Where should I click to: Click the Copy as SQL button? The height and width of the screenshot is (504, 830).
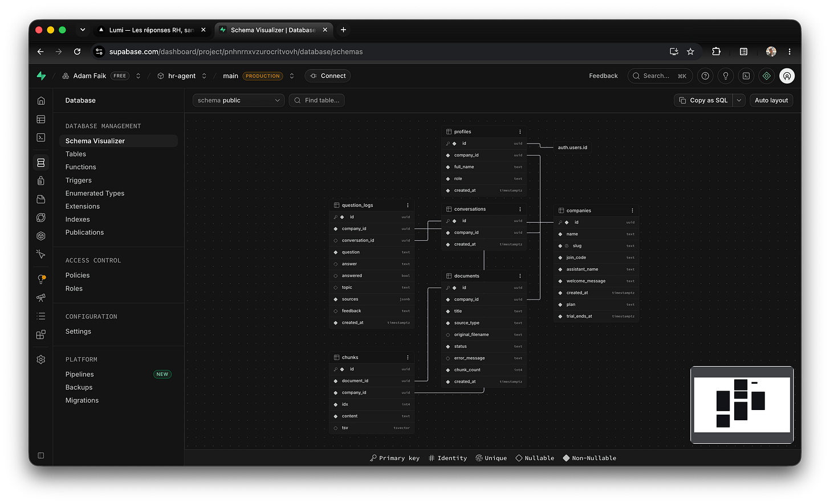(x=703, y=100)
